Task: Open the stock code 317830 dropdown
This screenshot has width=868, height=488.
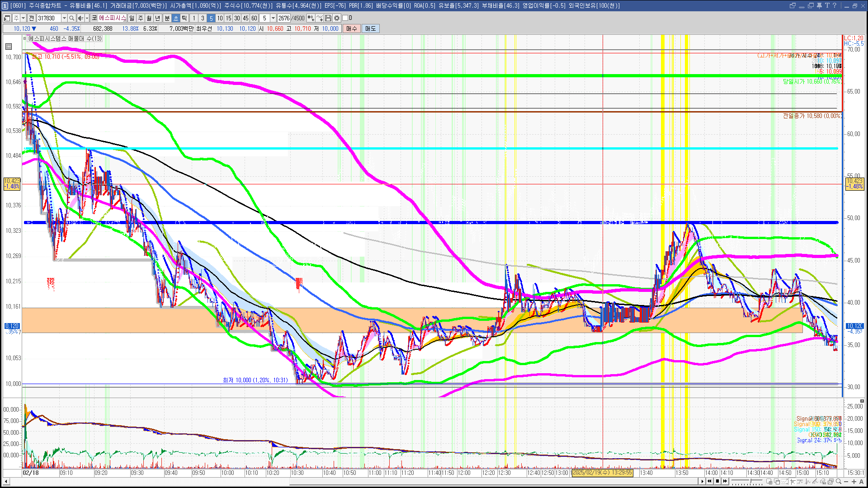Action: (64, 18)
